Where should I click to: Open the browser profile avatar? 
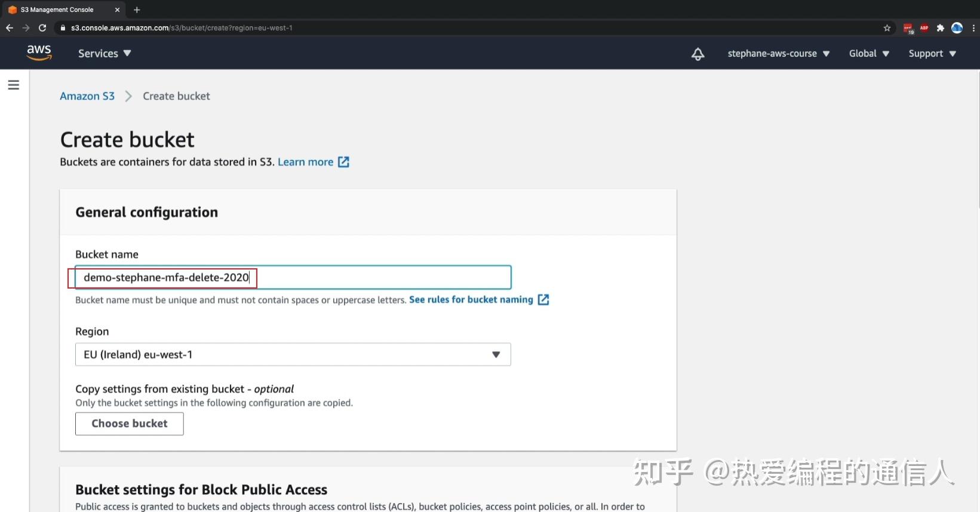click(x=957, y=27)
